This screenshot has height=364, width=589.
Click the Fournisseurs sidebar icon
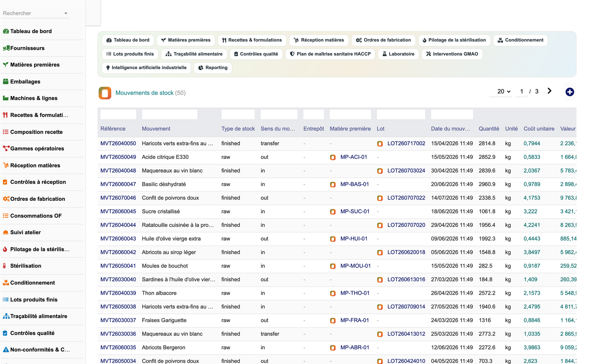(6, 48)
